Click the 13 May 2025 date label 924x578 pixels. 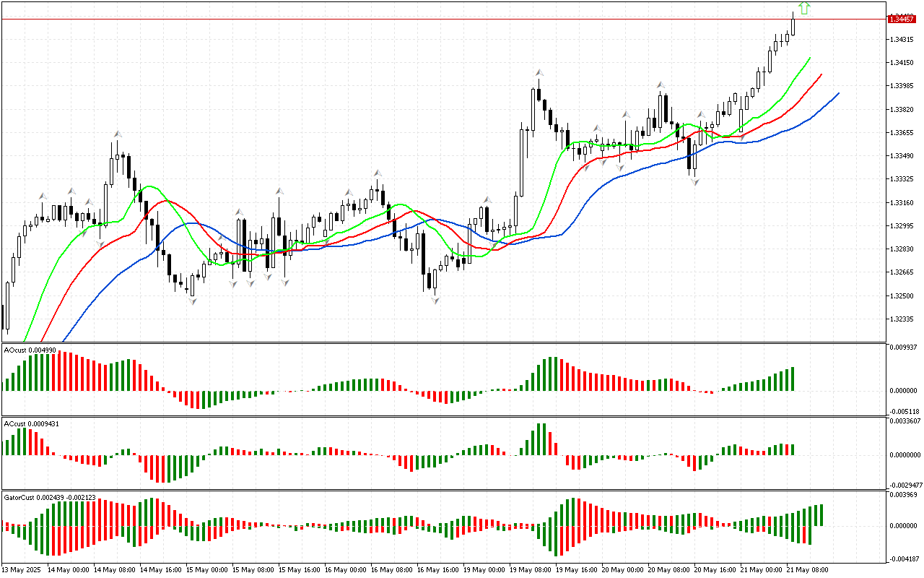click(x=22, y=570)
